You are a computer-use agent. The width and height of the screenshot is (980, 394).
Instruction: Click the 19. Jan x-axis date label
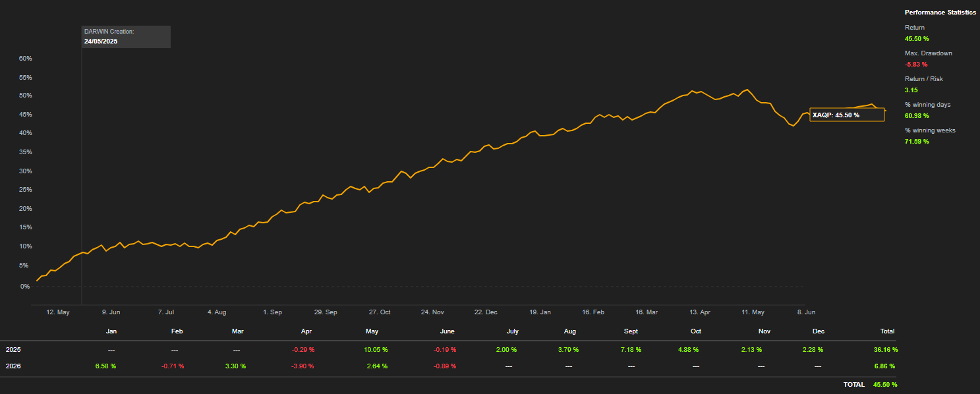(540, 312)
